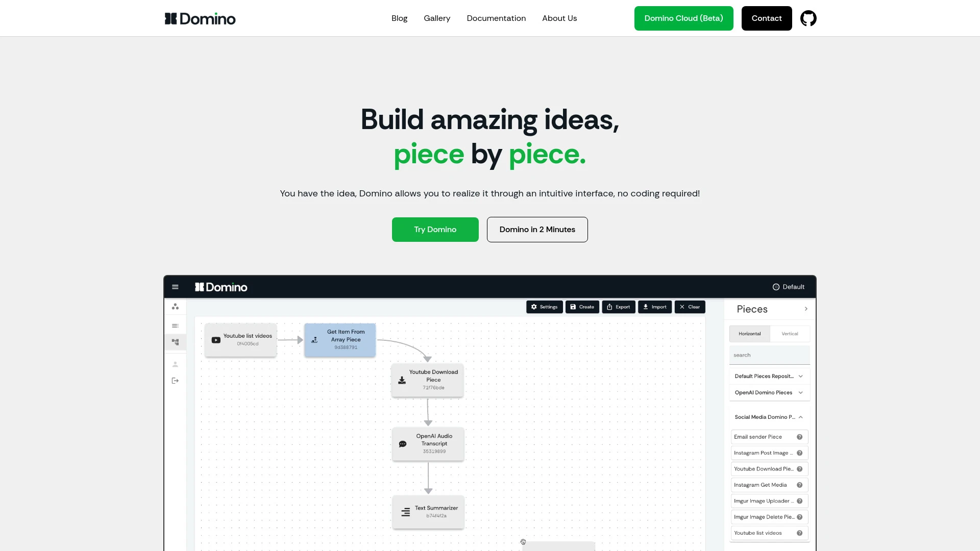This screenshot has width=980, height=551.
Task: Click the GitHub icon in navbar
Action: tap(808, 18)
